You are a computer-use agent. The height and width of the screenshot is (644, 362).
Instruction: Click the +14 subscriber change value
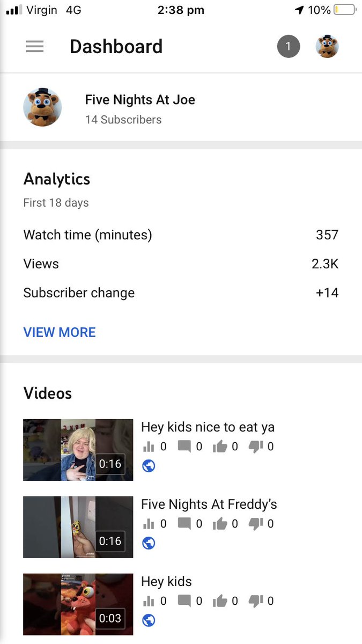point(327,293)
